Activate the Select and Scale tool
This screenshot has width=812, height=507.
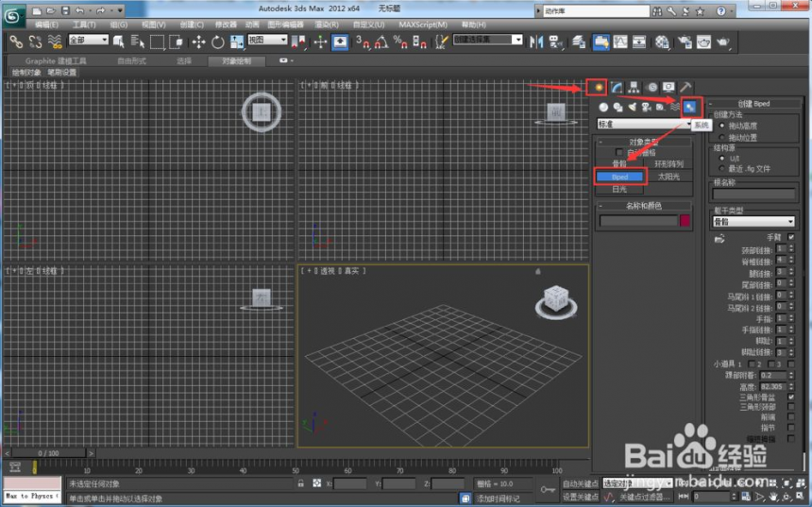pos(237,42)
